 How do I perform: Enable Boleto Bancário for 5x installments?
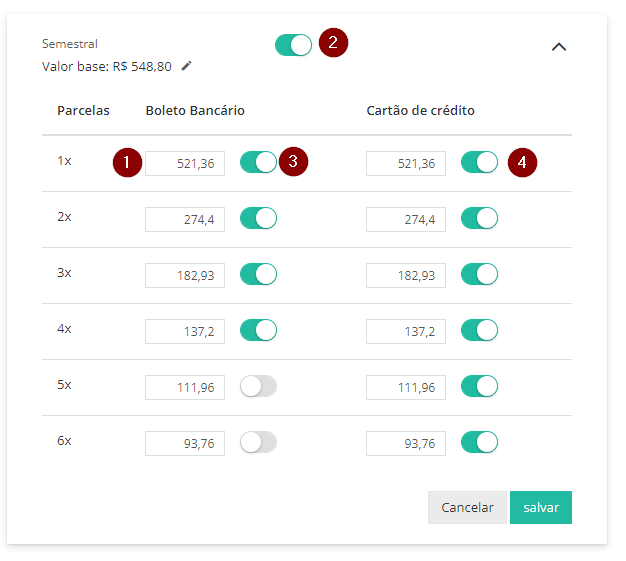[x=258, y=386]
